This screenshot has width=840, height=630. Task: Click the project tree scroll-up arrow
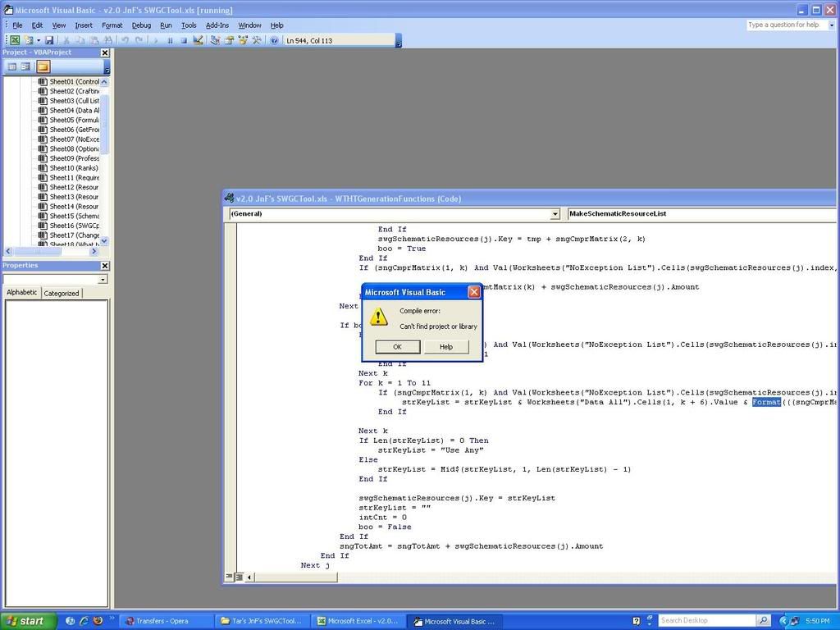click(x=104, y=82)
